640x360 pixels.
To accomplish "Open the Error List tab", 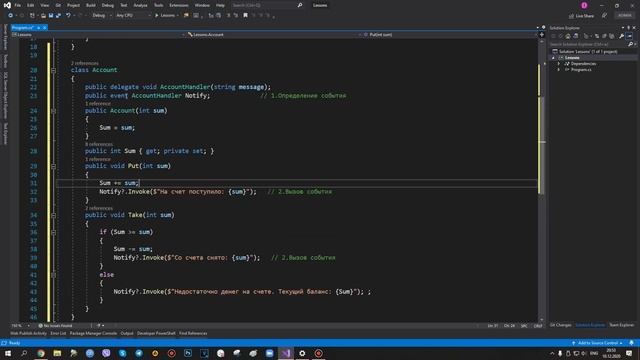I will [58, 333].
